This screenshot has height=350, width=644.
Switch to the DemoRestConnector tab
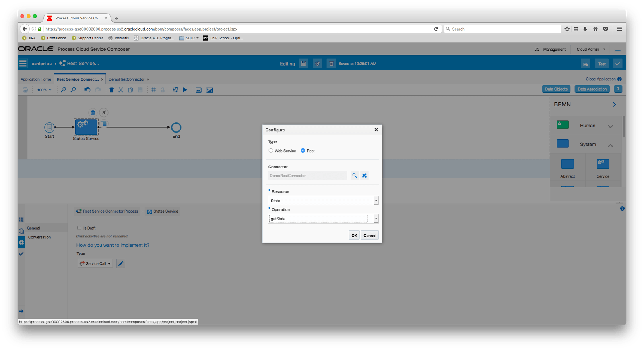(126, 79)
